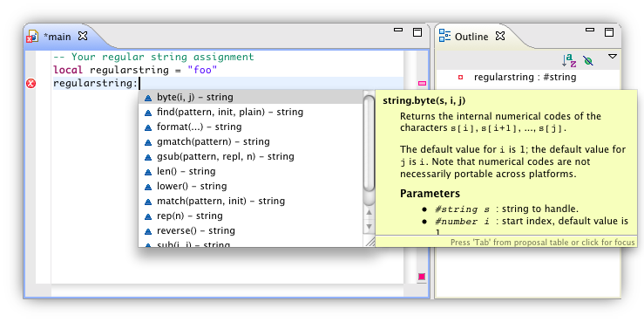This screenshot has width=644, height=322.
Task: Click the Parameters heading in documentation popup
Action: tap(430, 193)
